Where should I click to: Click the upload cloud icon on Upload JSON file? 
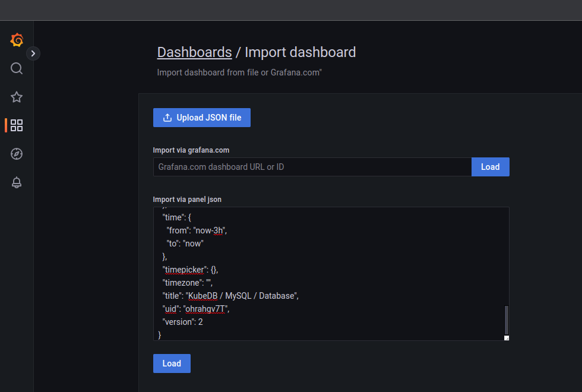pyautogui.click(x=167, y=117)
